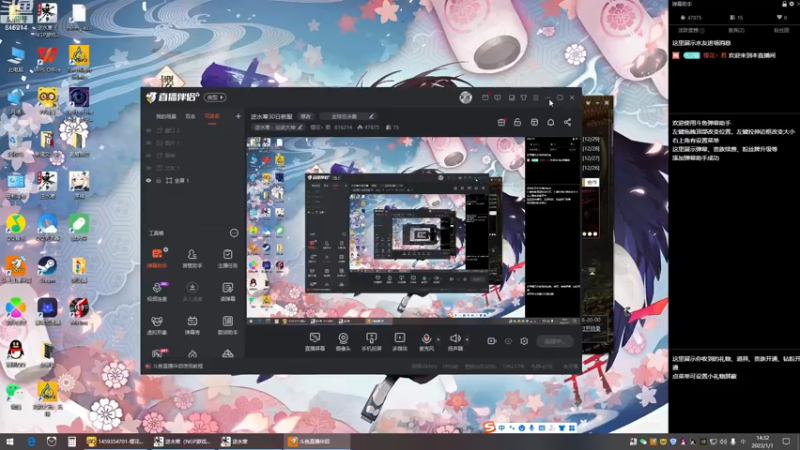Add a 直播屏幕 screen capture source
800x450 pixels.
click(x=315, y=341)
